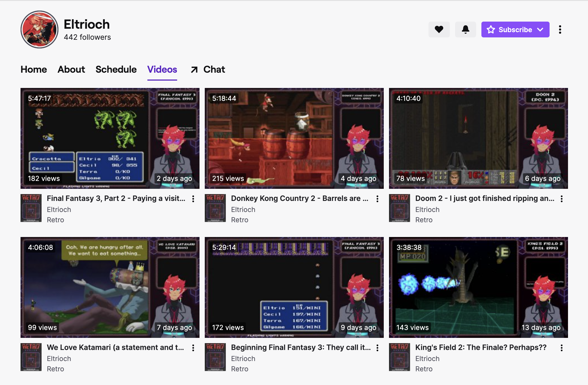This screenshot has width=588, height=385.
Task: Click Retro category under King's Field 2
Action: pos(424,369)
